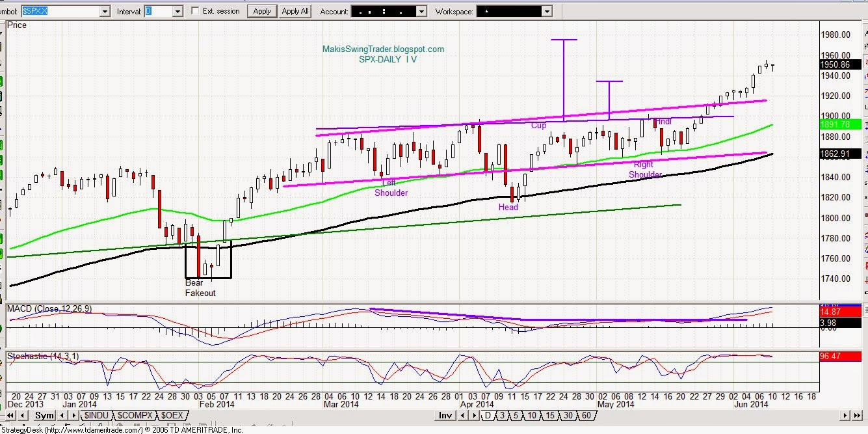Viewport: 868px width, 434px height.
Task: Open the Account dropdown
Action: (x=421, y=11)
